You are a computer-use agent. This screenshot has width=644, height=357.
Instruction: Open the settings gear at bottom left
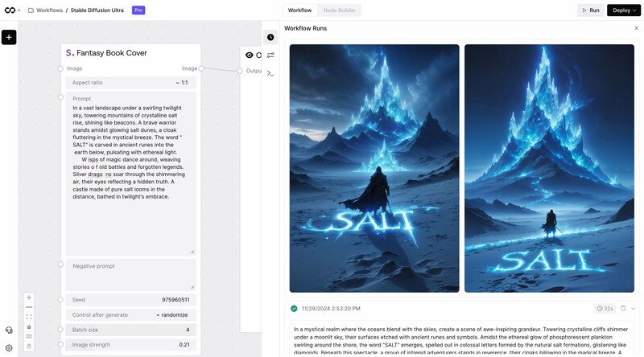[9, 348]
